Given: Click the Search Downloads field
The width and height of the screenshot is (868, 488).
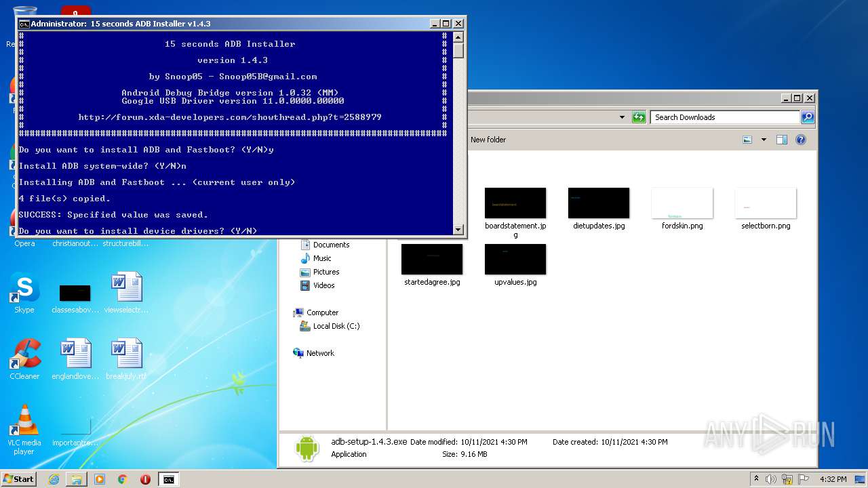Looking at the screenshot, I should [725, 117].
